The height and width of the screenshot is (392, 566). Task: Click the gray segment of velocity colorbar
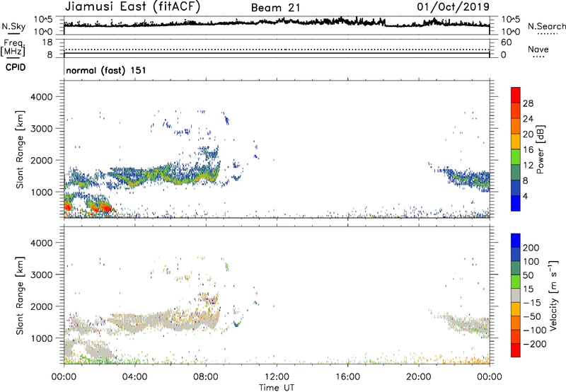[x=516, y=296]
